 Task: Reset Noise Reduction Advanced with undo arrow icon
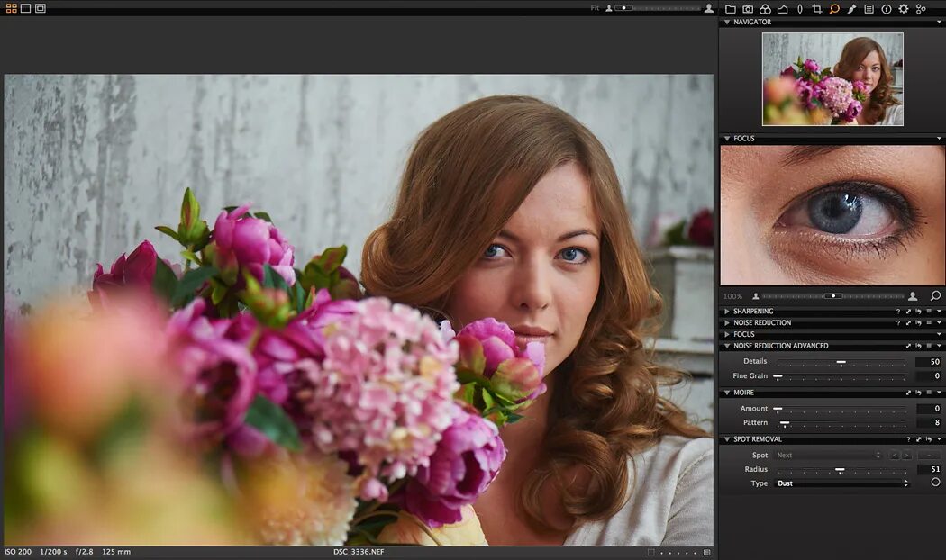click(x=918, y=346)
